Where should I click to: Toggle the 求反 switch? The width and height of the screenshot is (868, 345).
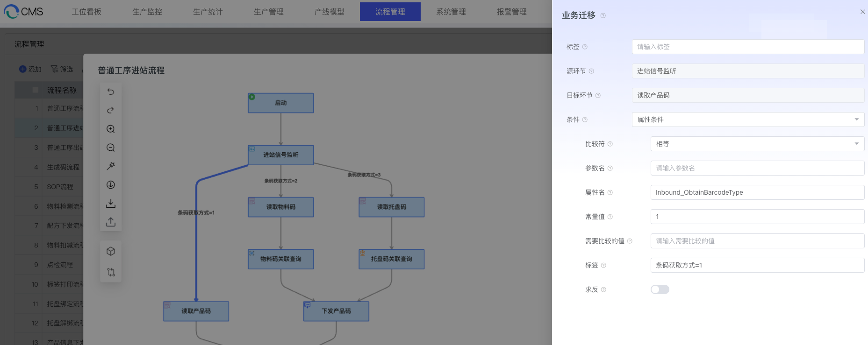pos(660,289)
